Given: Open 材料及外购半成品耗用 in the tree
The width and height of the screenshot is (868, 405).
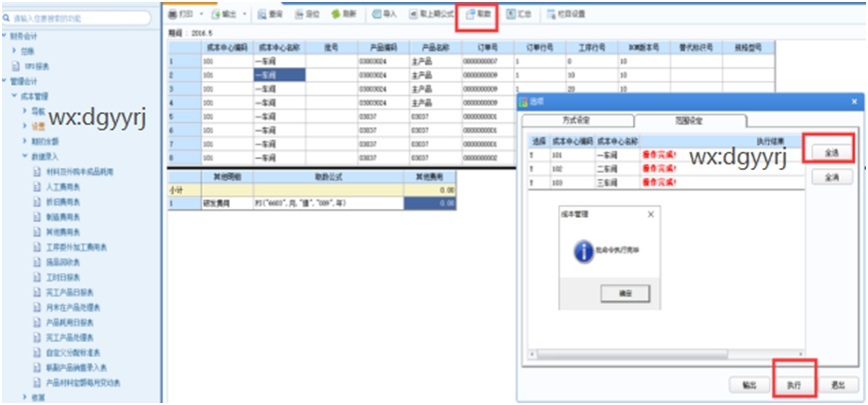Looking at the screenshot, I should pos(81,172).
